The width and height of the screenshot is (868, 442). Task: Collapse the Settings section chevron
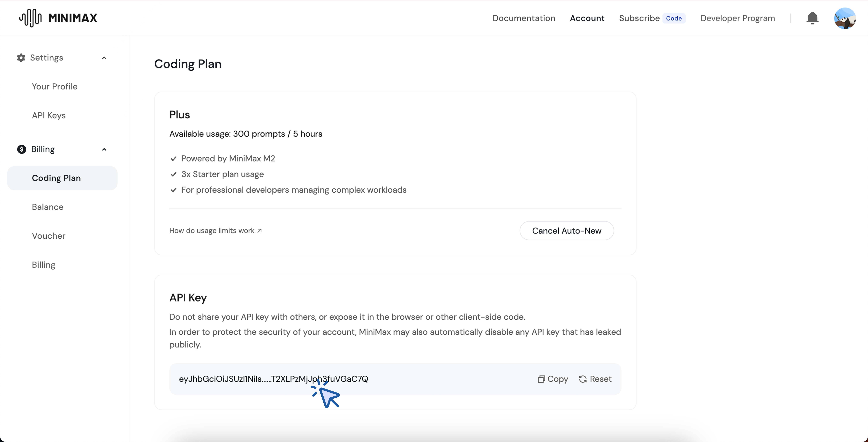click(104, 58)
